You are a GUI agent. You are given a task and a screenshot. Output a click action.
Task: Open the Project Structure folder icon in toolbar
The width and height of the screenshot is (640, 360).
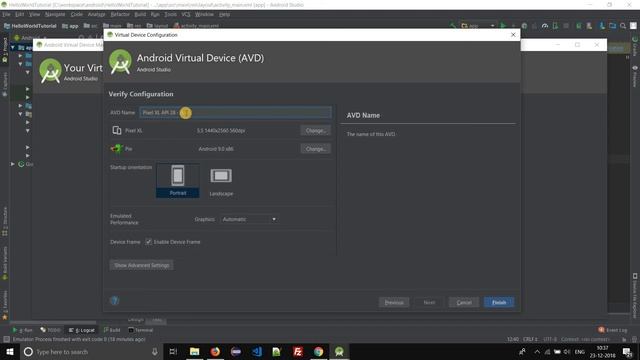point(612,26)
